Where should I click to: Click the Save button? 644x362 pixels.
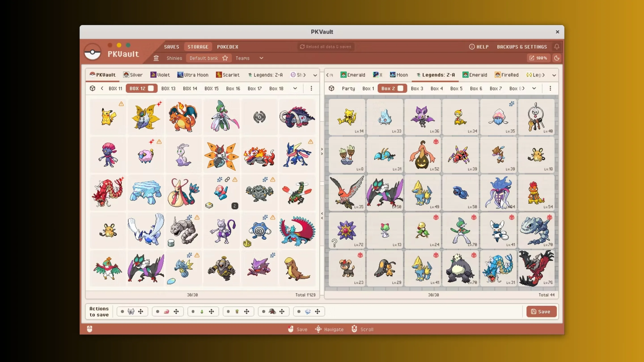[x=542, y=311]
